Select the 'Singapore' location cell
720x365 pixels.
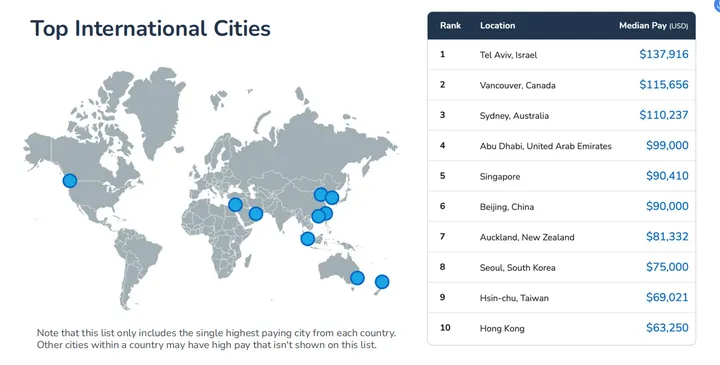pos(500,177)
